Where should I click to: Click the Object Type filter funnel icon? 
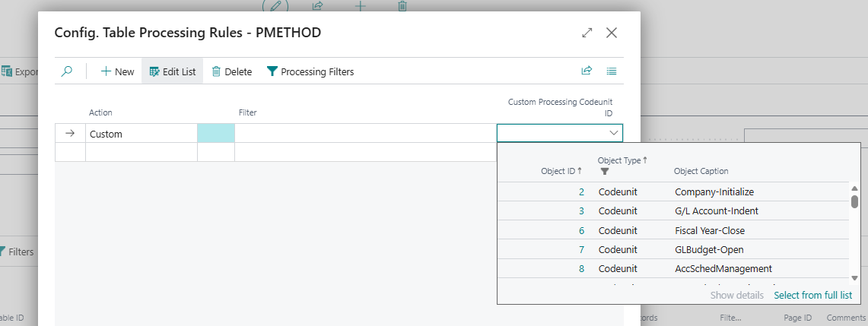[x=605, y=172]
